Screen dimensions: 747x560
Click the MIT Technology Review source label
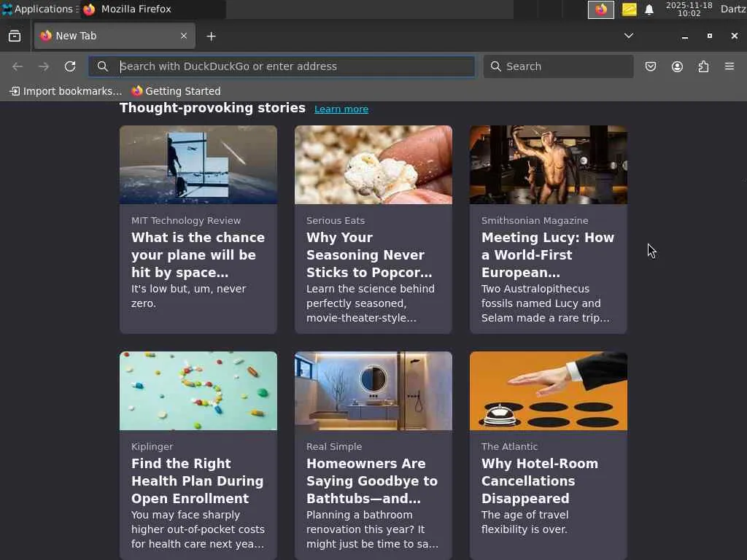(186, 220)
